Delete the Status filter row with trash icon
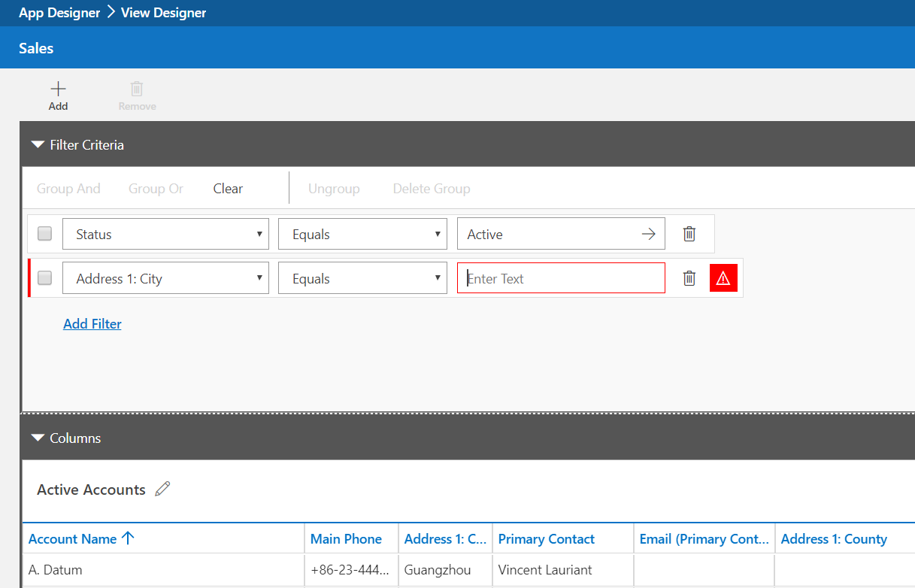915x588 pixels. 689,234
